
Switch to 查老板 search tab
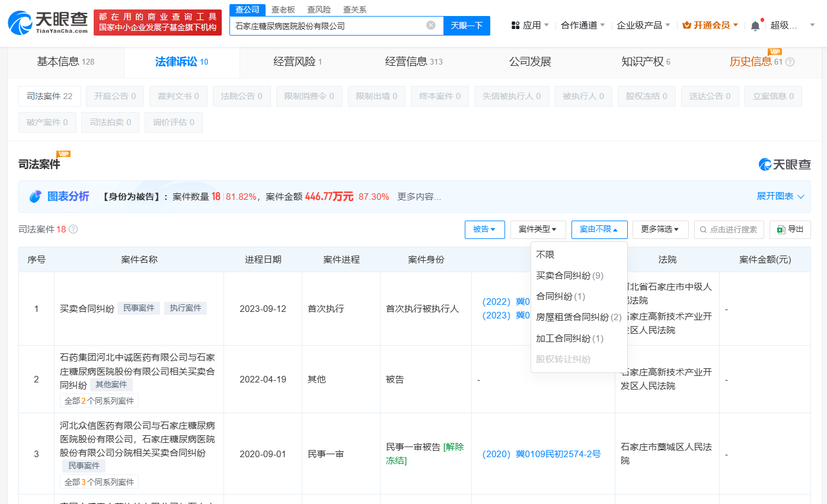point(283,9)
